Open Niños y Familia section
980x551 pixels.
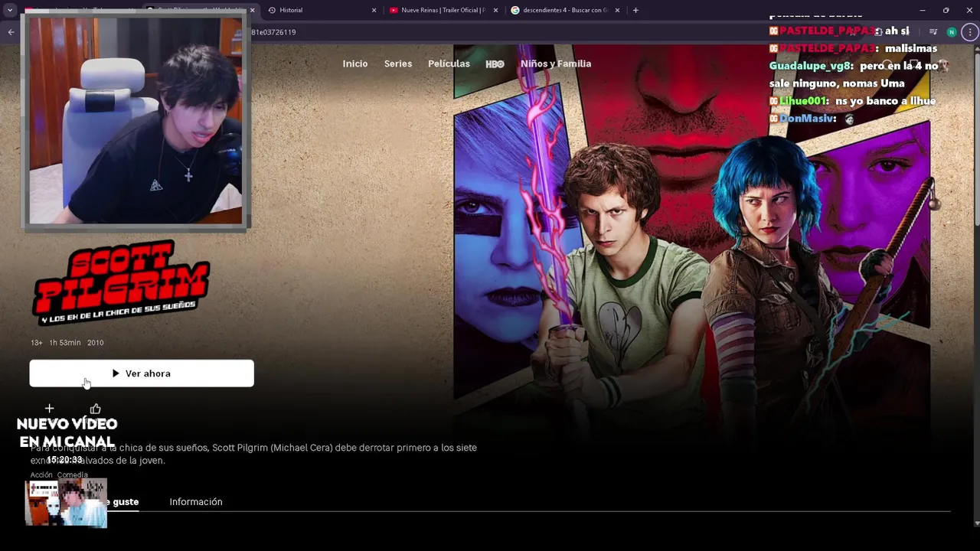556,64
